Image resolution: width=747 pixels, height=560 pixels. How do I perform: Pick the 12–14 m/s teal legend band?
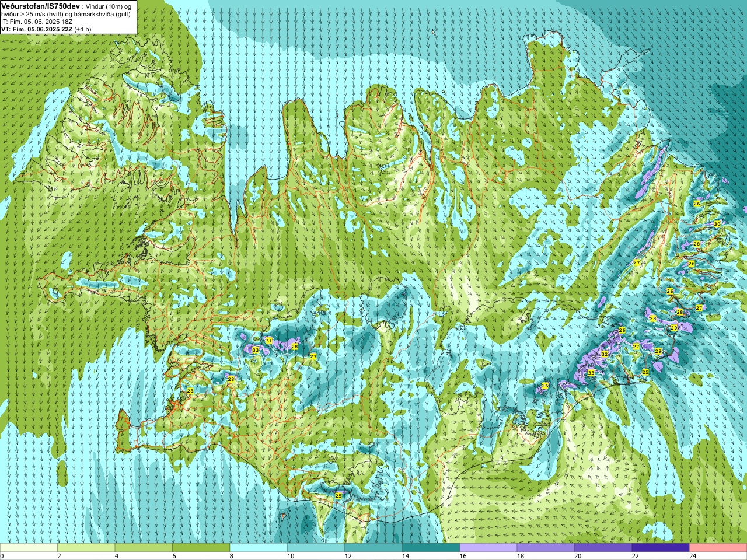click(x=373, y=548)
